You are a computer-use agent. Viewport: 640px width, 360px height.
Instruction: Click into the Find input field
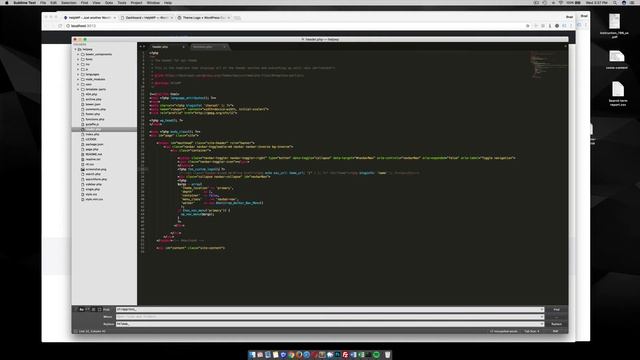330,309
